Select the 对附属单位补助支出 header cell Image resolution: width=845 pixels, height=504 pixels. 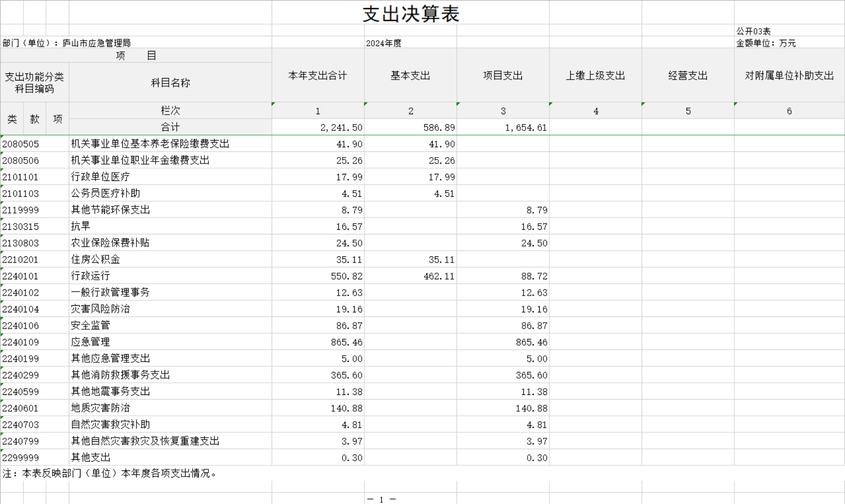pyautogui.click(x=789, y=76)
